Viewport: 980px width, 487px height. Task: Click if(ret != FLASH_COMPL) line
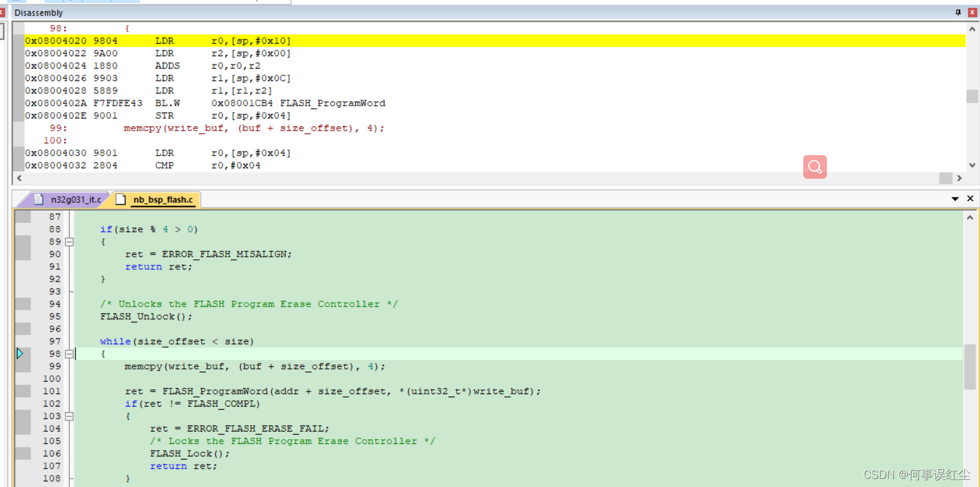click(x=192, y=404)
